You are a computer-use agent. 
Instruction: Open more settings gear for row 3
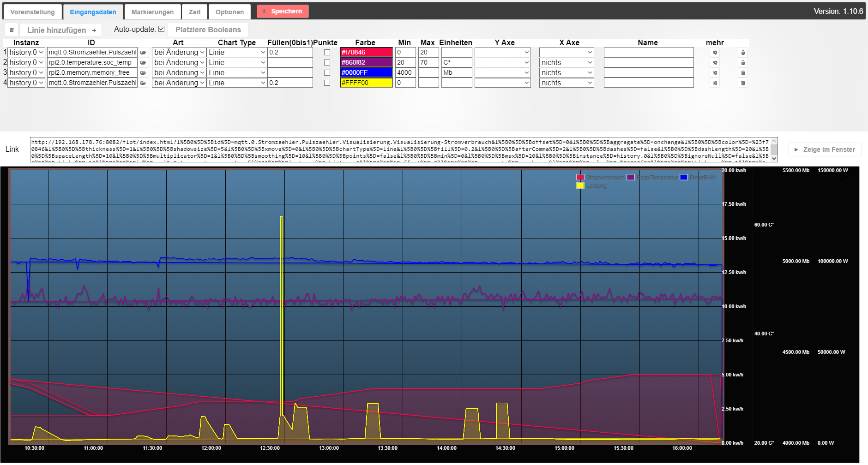pyautogui.click(x=715, y=73)
